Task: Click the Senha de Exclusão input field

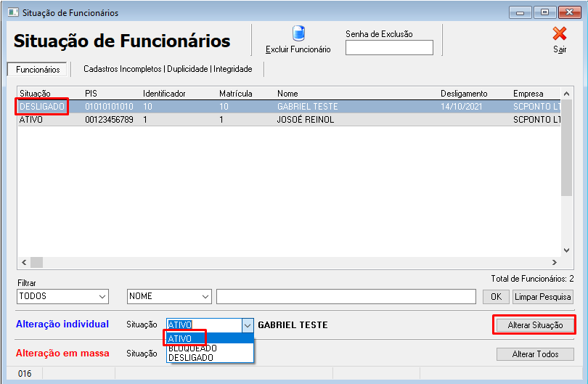Action: (388, 48)
